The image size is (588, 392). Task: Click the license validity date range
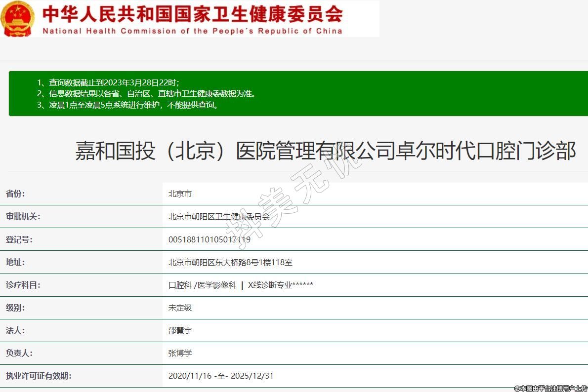click(x=220, y=376)
